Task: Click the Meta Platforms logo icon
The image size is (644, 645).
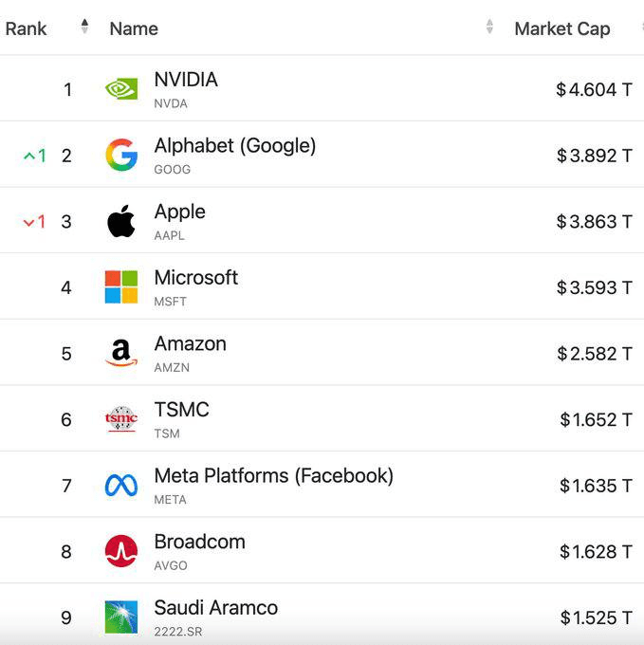Action: (121, 486)
